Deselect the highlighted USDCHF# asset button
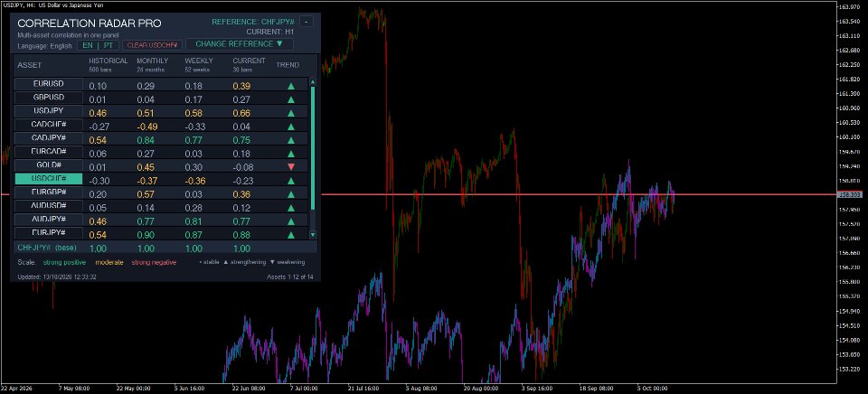This screenshot has width=868, height=394. click(x=49, y=179)
